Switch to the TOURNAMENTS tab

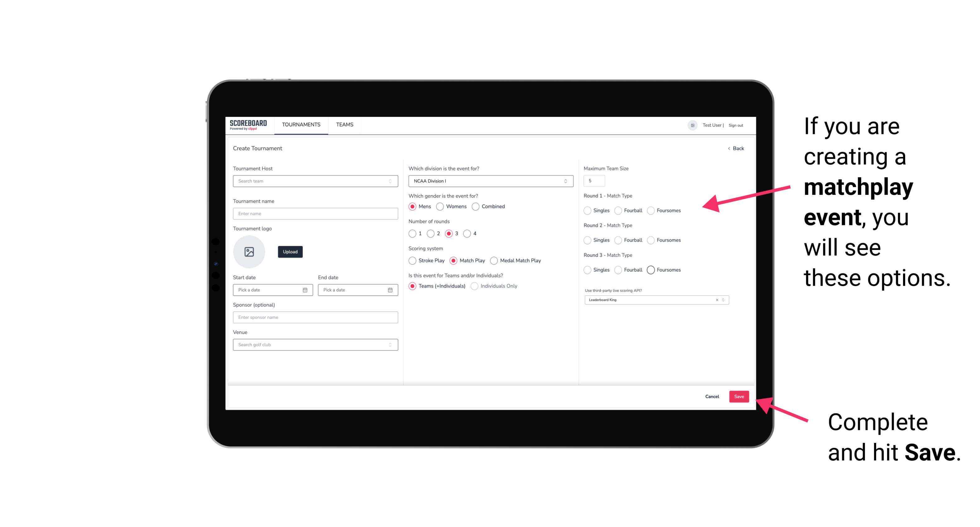[x=301, y=125]
